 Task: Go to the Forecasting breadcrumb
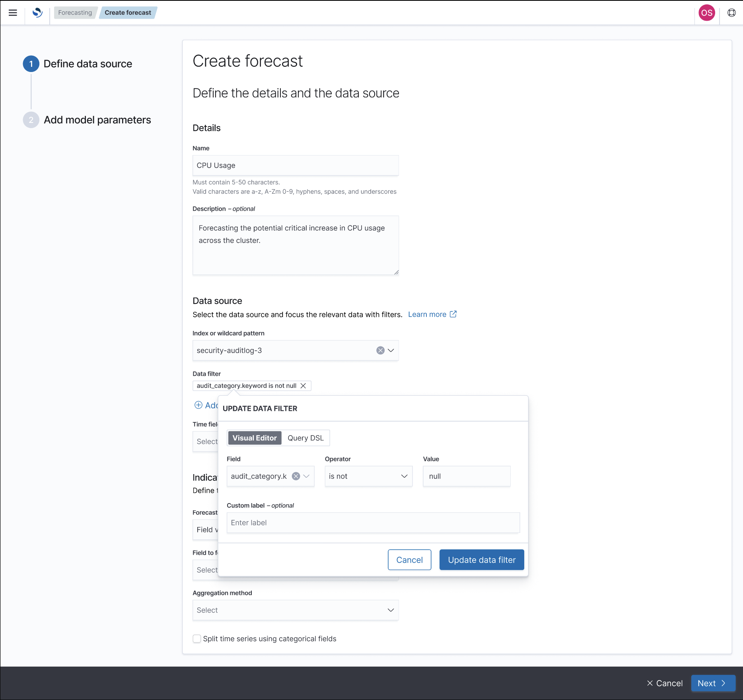[75, 12]
